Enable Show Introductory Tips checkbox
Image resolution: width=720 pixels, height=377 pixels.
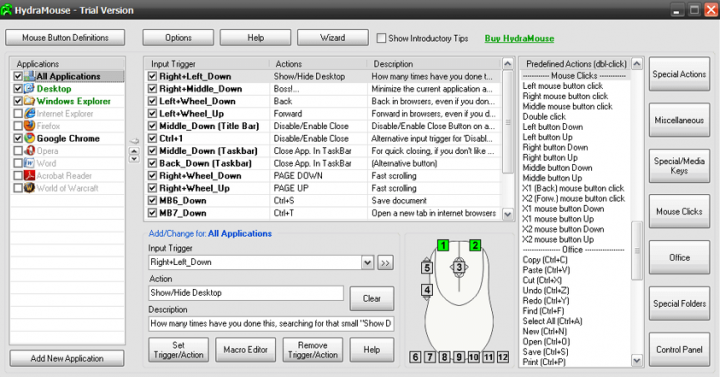381,38
